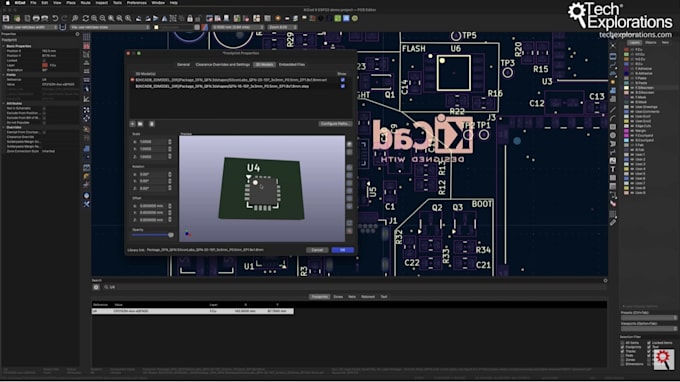Click the Zoom to Fit icon
The image size is (680, 382).
pyautogui.click(x=111, y=19)
